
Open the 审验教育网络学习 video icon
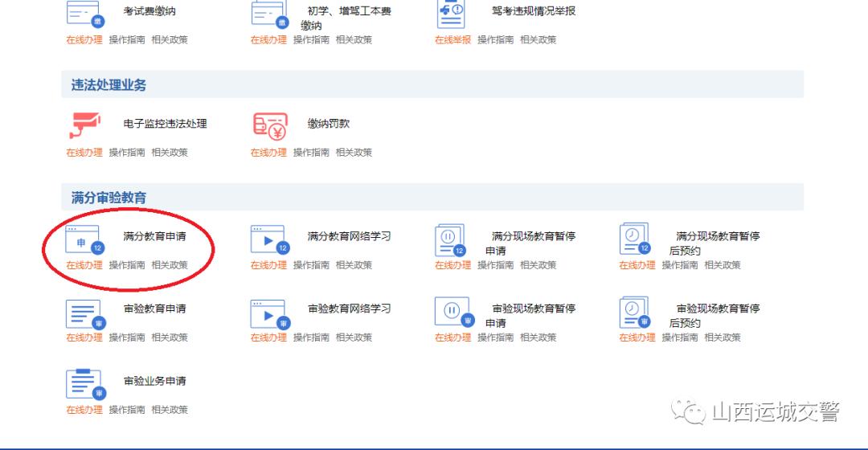pyautogui.click(x=269, y=313)
